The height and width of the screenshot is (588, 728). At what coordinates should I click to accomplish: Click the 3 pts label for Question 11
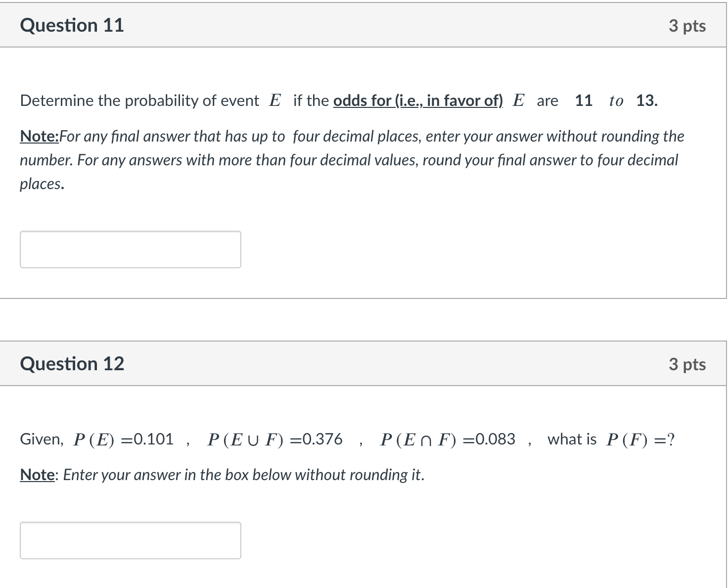[687, 26]
